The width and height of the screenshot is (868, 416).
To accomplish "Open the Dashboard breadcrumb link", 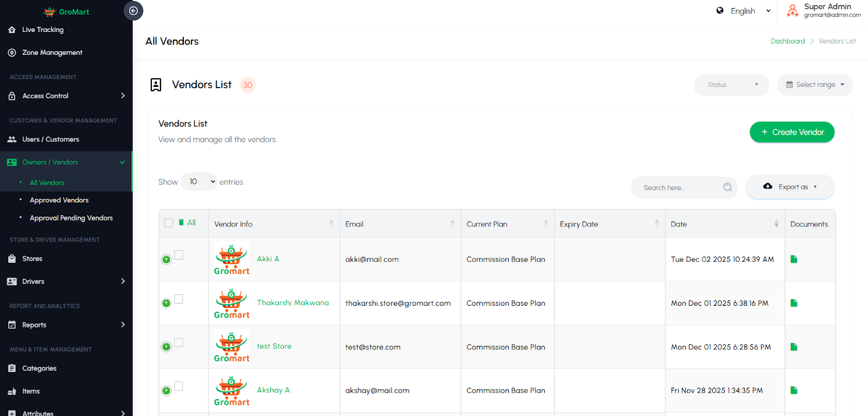I will (x=788, y=41).
